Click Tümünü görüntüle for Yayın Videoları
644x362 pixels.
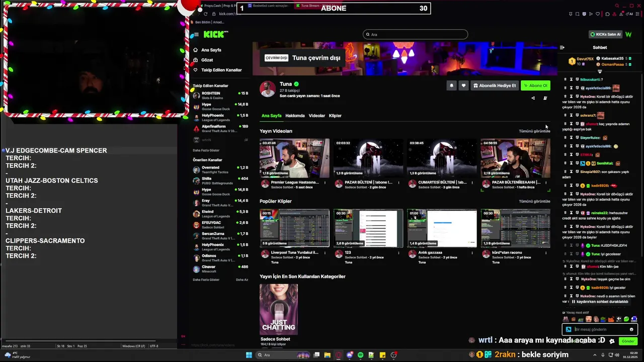point(534,131)
